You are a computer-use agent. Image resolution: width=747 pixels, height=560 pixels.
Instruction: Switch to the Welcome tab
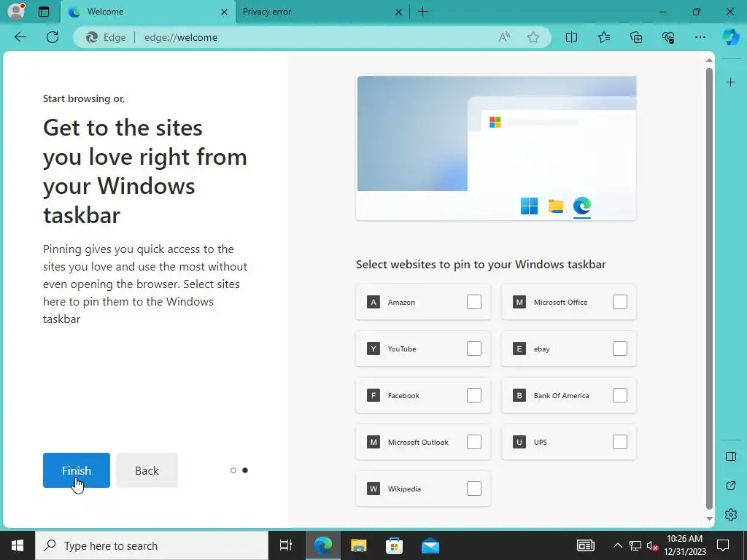(147, 12)
